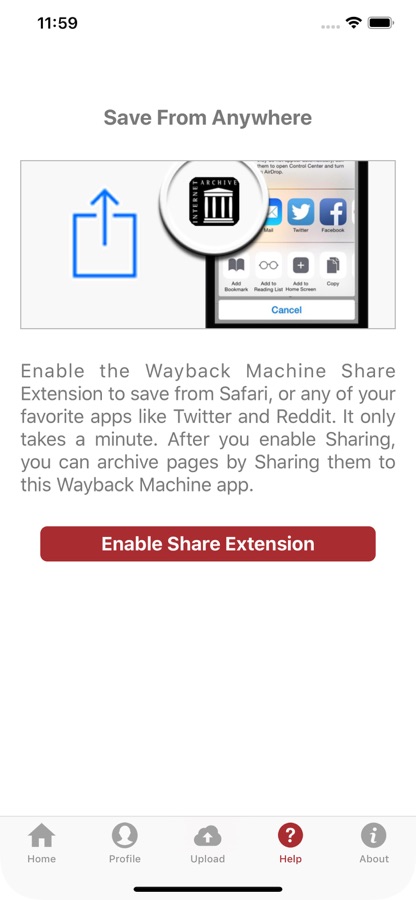This screenshot has width=416, height=900.
Task: Tap the Twitter icon in the illustration
Action: click(301, 212)
